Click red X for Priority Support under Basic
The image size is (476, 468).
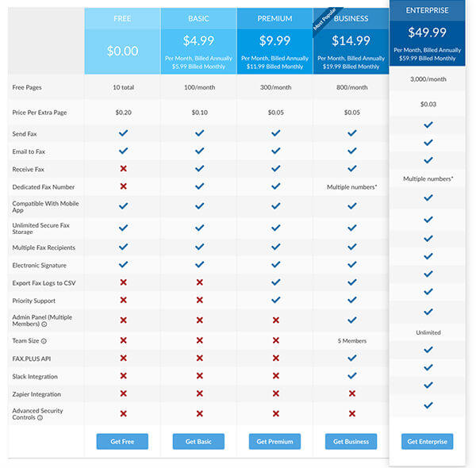tap(199, 300)
